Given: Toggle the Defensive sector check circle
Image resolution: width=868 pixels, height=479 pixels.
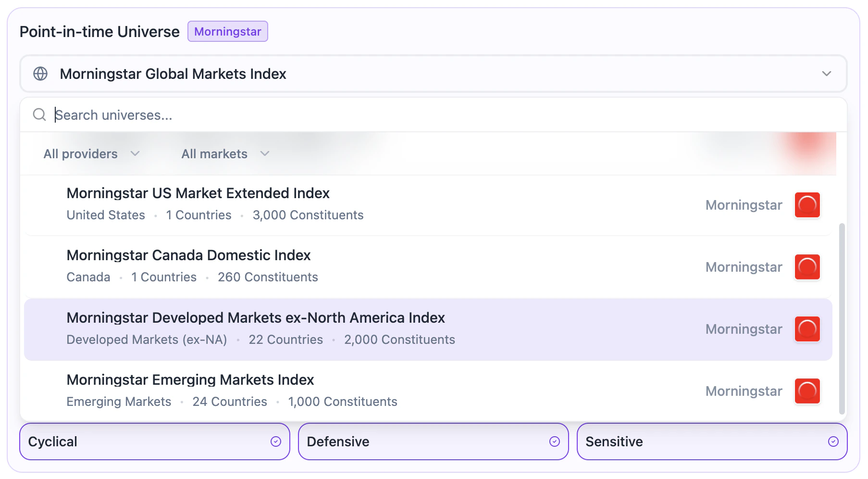Looking at the screenshot, I should pos(555,441).
